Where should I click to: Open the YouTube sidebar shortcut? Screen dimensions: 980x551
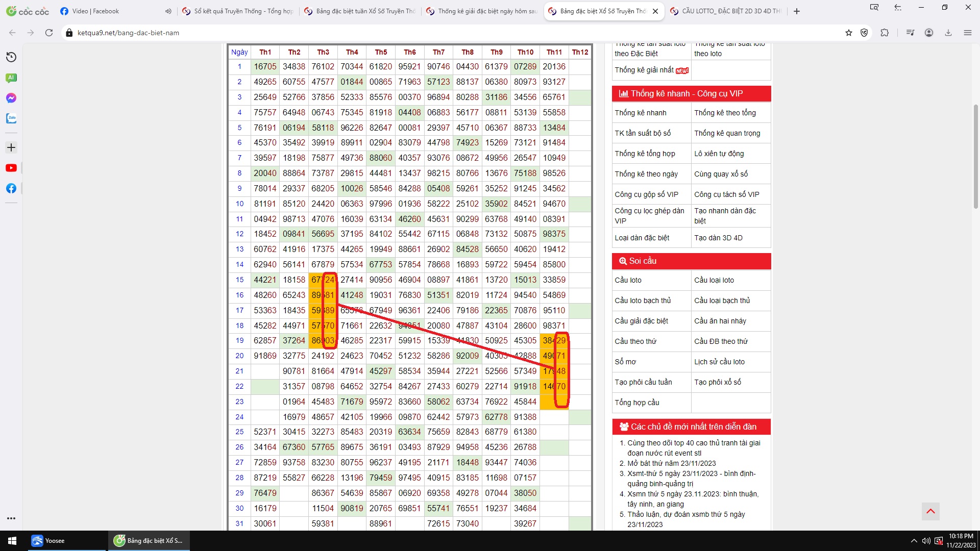(x=11, y=168)
